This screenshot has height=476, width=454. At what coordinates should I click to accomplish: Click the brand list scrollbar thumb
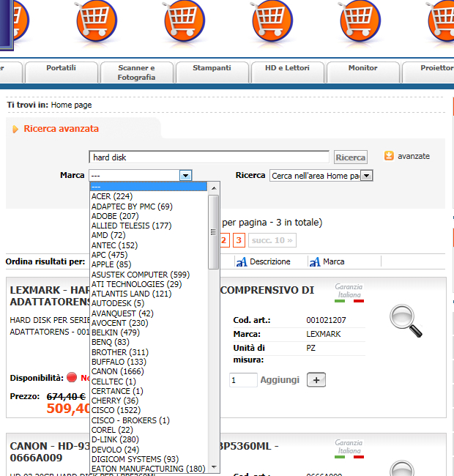coord(214,232)
